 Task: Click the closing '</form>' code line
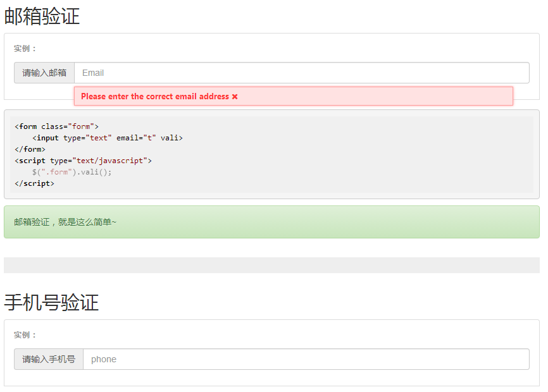point(30,149)
